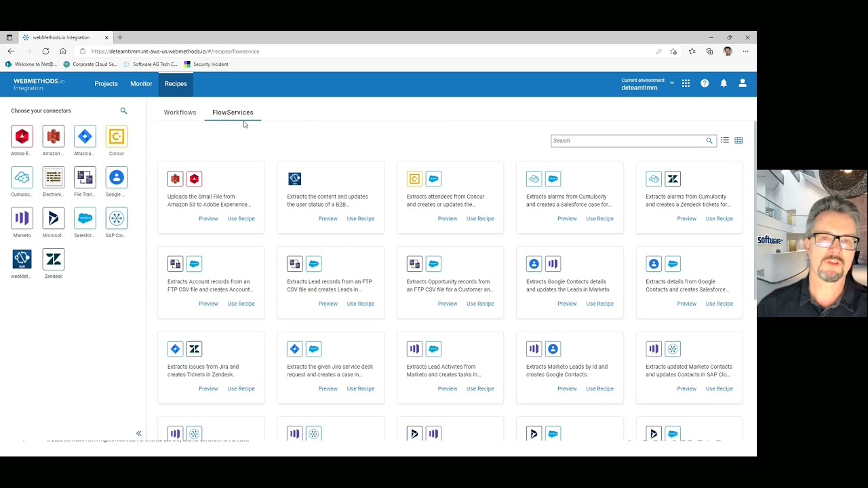Select the Adobe Experience connector icon
The width and height of the screenshot is (868, 488).
tap(22, 136)
